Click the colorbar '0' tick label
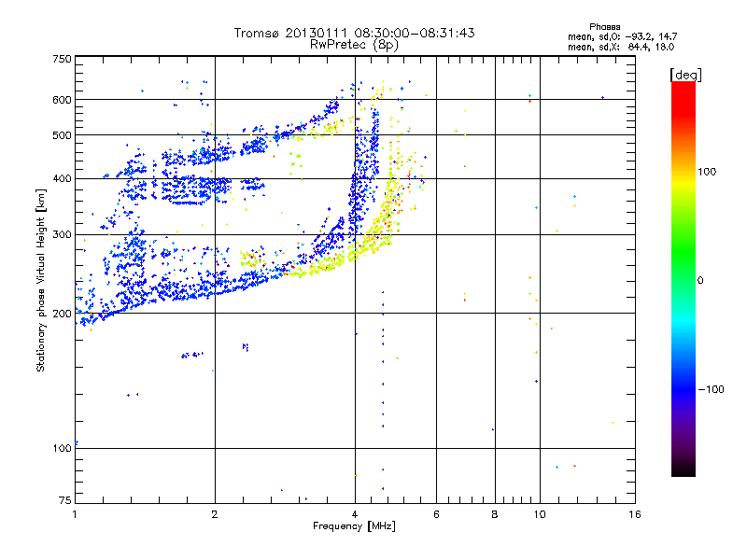 coord(699,281)
